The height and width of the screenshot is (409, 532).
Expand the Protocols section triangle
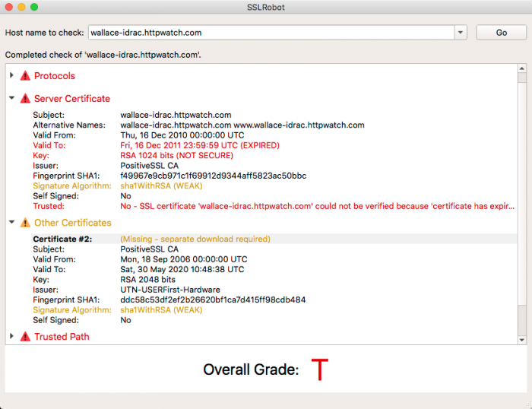point(11,75)
